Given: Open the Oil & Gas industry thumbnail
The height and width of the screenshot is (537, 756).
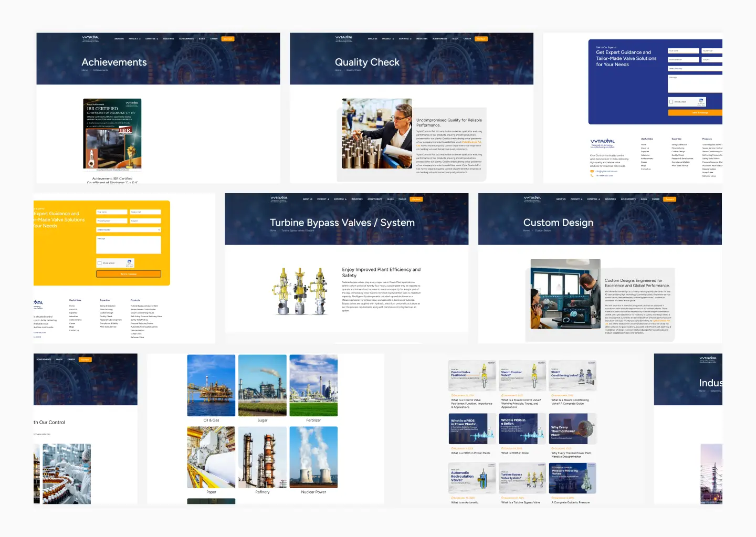Looking at the screenshot, I should click(211, 386).
